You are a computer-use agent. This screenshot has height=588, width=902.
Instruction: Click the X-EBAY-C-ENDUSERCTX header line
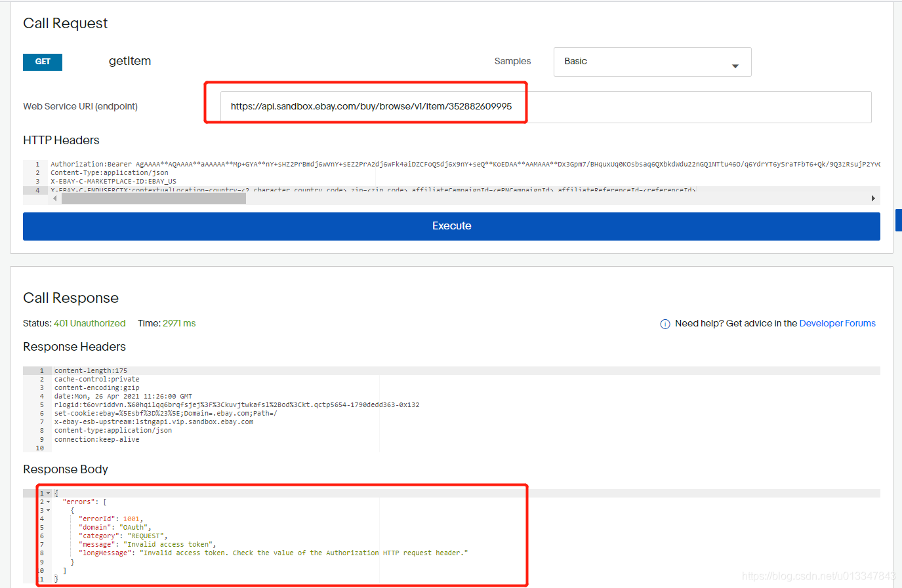coord(373,190)
